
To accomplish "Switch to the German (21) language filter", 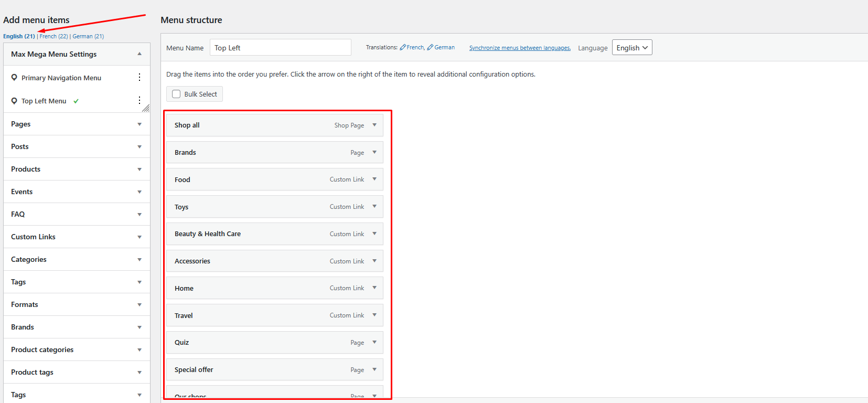I will pos(88,36).
